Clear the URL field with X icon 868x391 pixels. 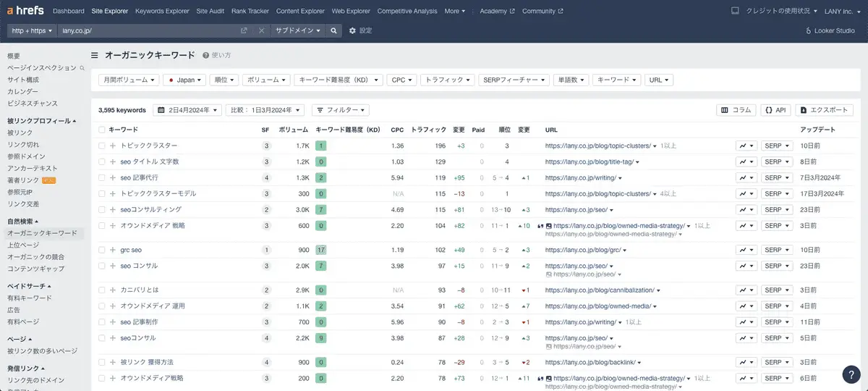[x=261, y=31]
